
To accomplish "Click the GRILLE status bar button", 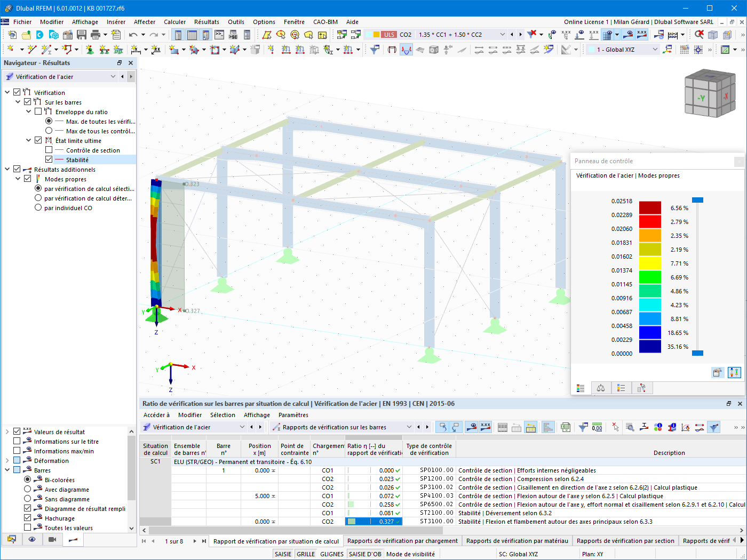I will click(x=306, y=554).
